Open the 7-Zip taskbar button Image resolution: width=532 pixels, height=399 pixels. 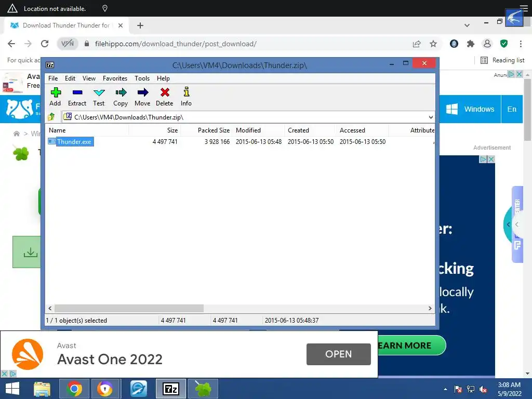pyautogui.click(x=170, y=389)
